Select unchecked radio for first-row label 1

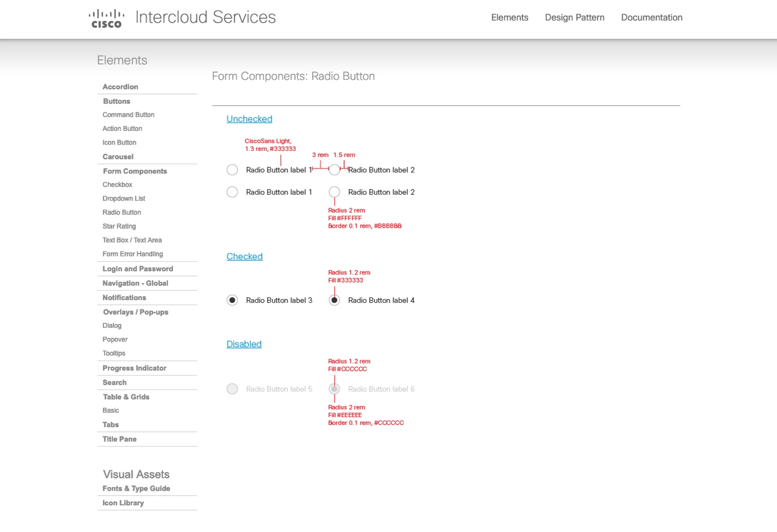click(233, 170)
